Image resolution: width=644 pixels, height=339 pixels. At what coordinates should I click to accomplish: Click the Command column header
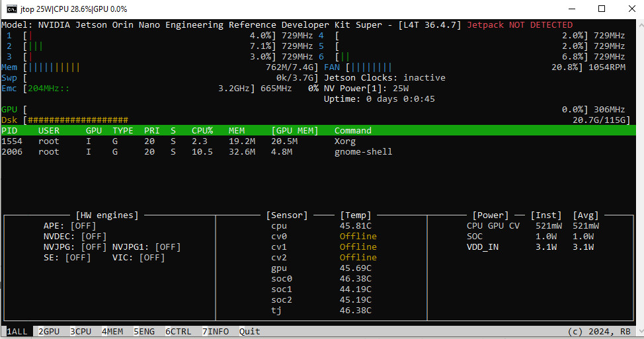(353, 130)
